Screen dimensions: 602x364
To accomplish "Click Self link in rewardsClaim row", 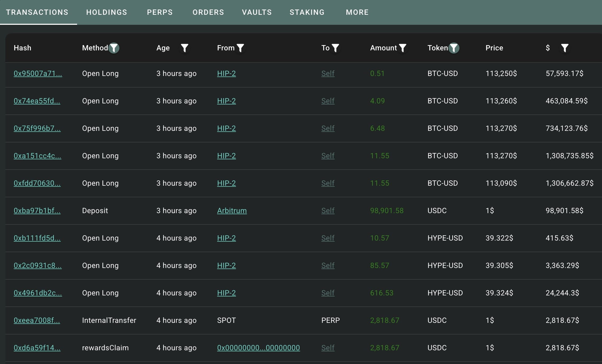I will coord(328,348).
